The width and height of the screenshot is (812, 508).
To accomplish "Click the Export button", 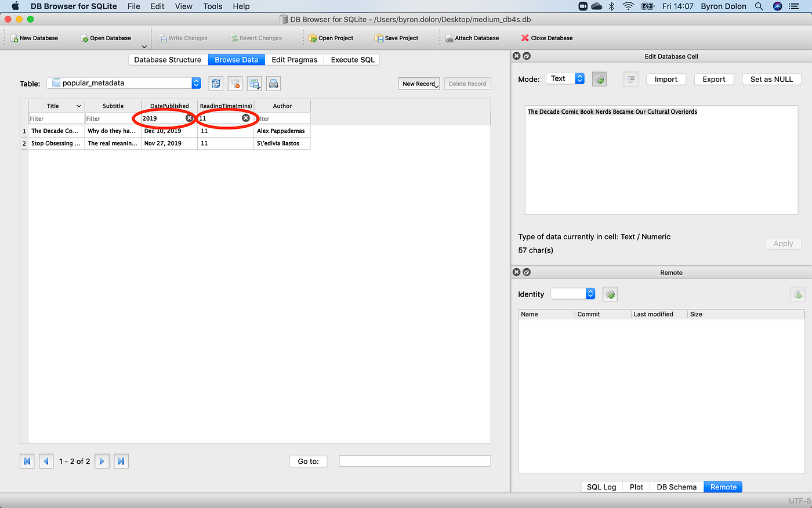I will pos(714,80).
